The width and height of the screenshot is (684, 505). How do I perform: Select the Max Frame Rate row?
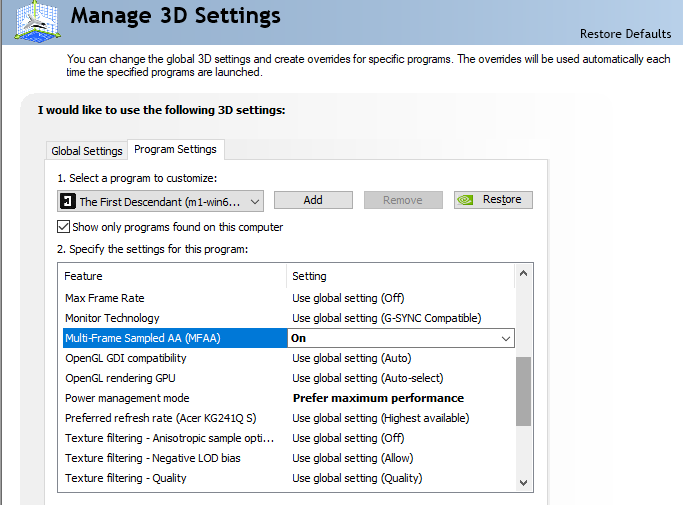tap(104, 298)
